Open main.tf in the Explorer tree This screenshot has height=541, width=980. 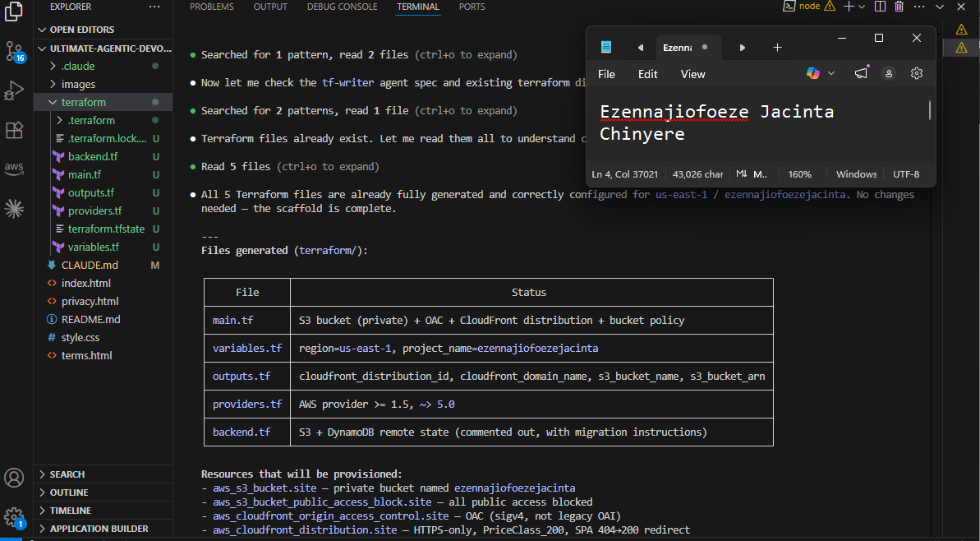[x=85, y=174]
